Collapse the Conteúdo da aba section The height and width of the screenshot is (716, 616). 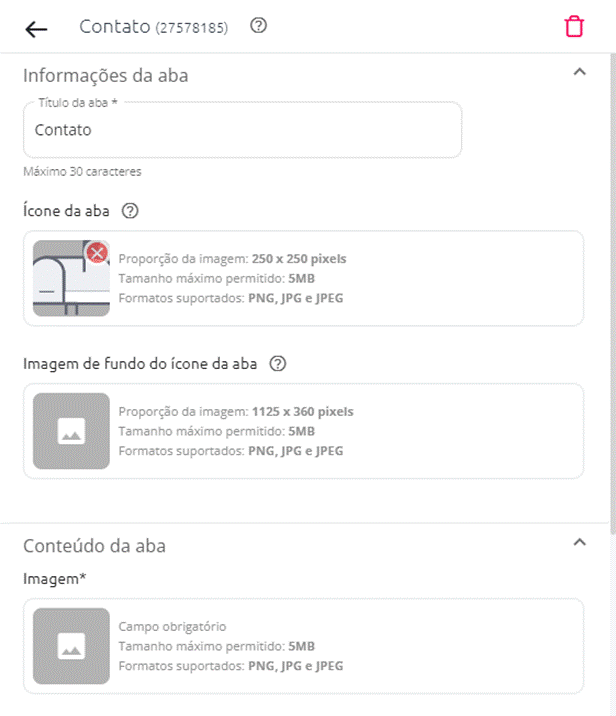coord(579,542)
